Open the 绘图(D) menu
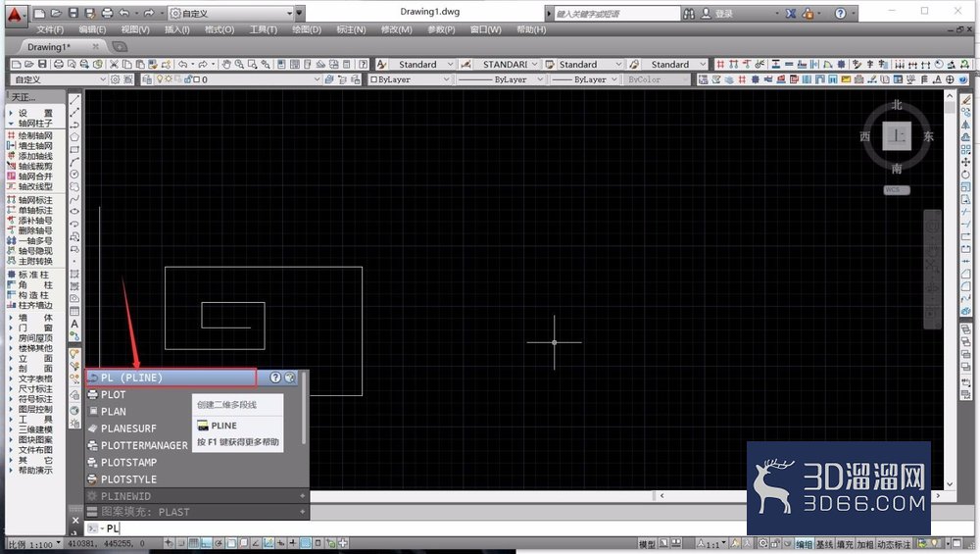980x554 pixels. tap(306, 29)
